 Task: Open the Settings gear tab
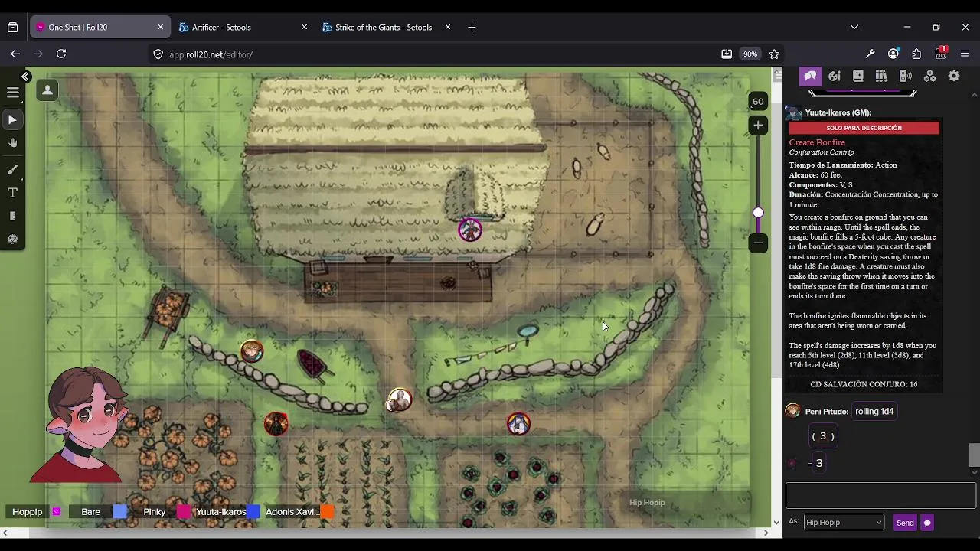(954, 76)
